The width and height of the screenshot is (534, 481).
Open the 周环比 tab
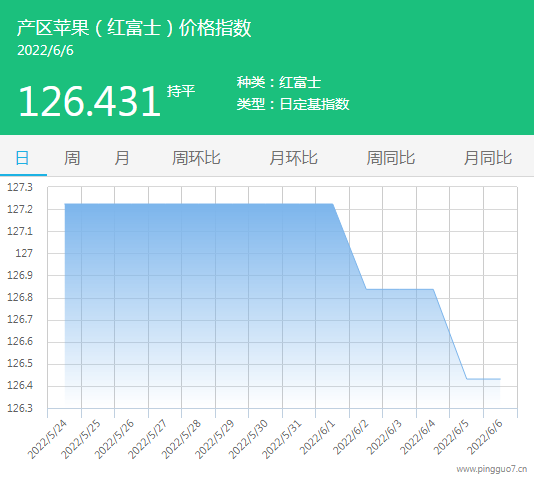196,158
